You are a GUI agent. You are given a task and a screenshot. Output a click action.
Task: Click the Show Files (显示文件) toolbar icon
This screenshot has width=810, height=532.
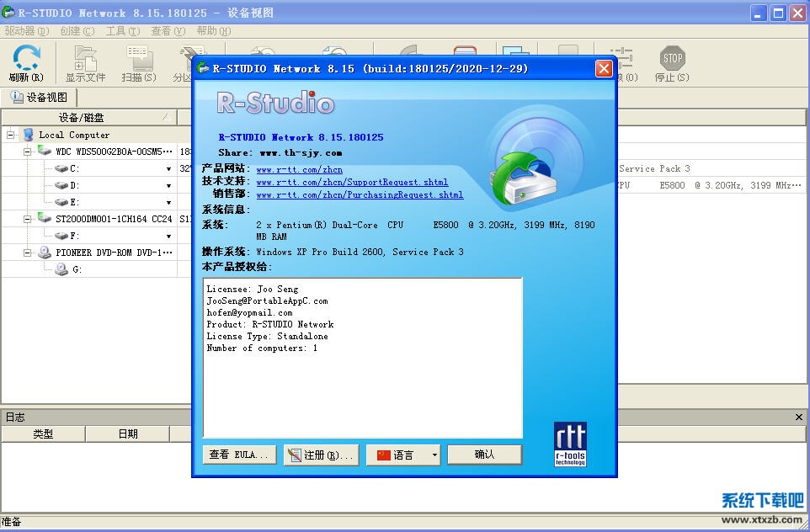pyautogui.click(x=85, y=59)
